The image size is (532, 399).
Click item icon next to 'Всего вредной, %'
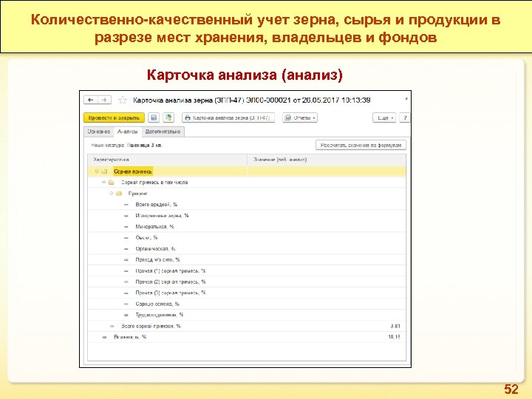click(126, 205)
